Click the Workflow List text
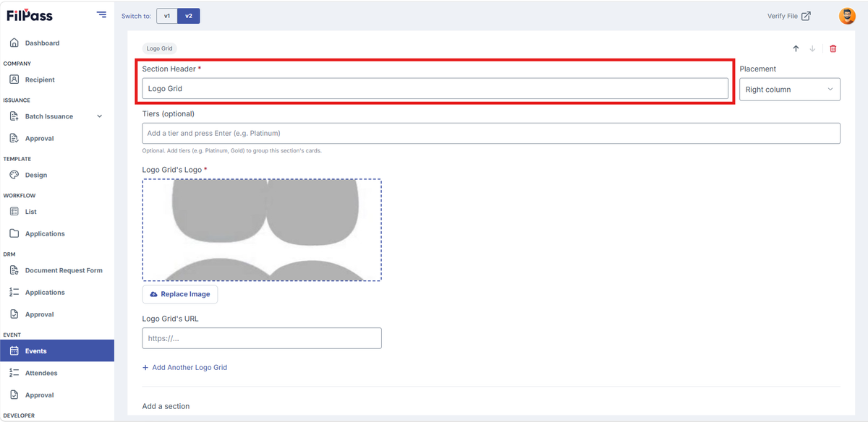868x422 pixels. point(31,212)
